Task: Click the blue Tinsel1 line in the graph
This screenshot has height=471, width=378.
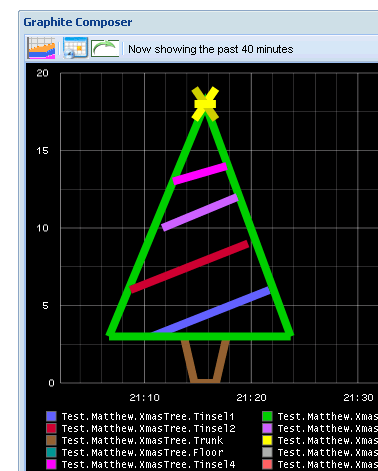Action: click(x=213, y=311)
